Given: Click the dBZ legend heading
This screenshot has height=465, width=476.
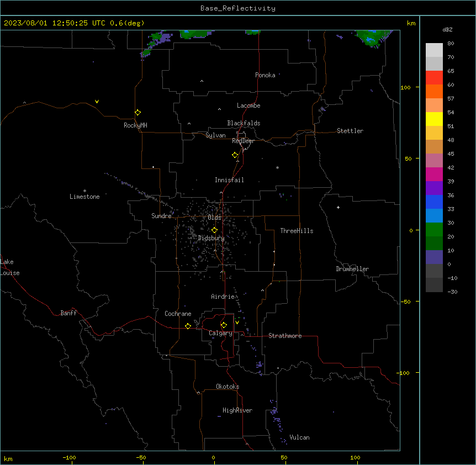Looking at the screenshot, I should [447, 29].
